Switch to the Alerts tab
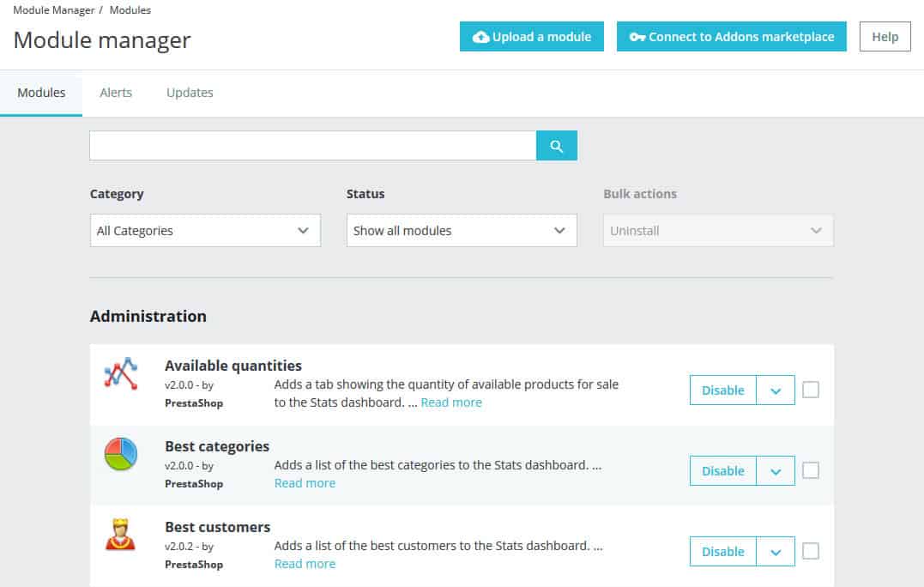This screenshot has width=924, height=587. tap(116, 92)
